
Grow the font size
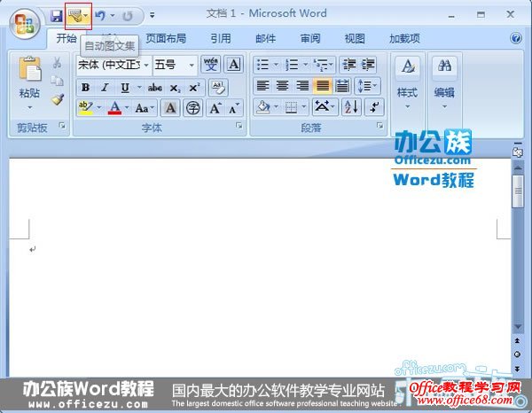[x=215, y=108]
